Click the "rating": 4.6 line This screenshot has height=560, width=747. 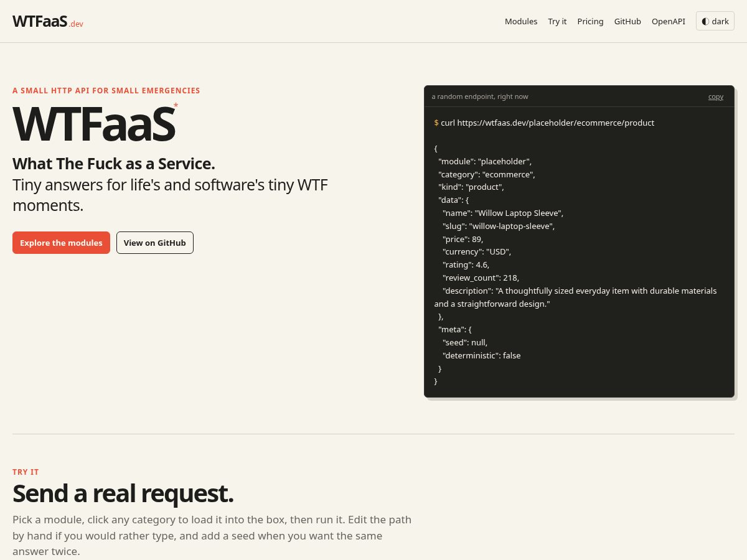click(x=466, y=264)
